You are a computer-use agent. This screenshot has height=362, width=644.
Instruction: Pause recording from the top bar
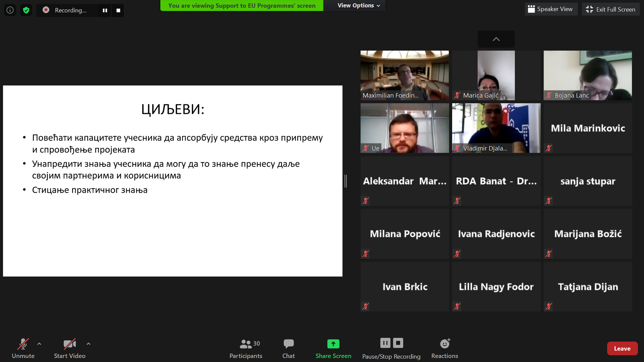(105, 10)
